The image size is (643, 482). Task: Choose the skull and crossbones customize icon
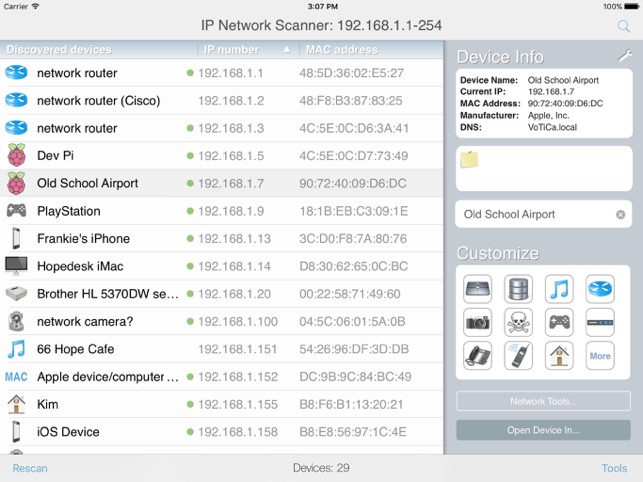coord(518,322)
